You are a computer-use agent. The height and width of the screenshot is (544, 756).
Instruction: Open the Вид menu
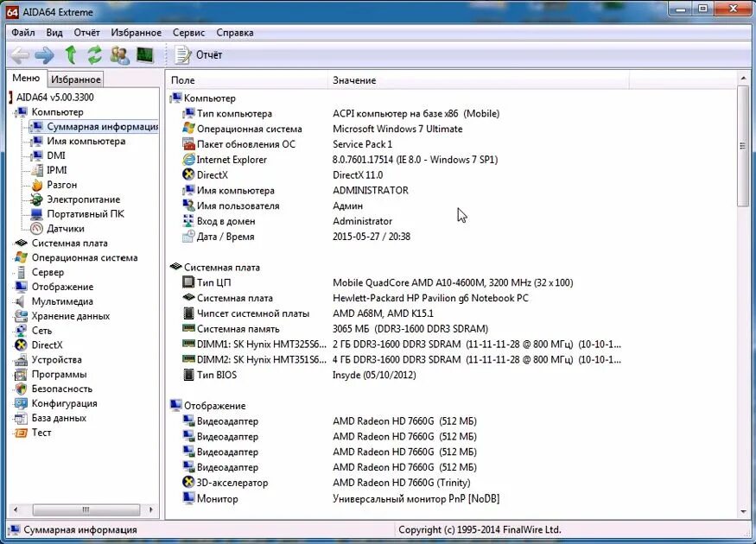54,33
